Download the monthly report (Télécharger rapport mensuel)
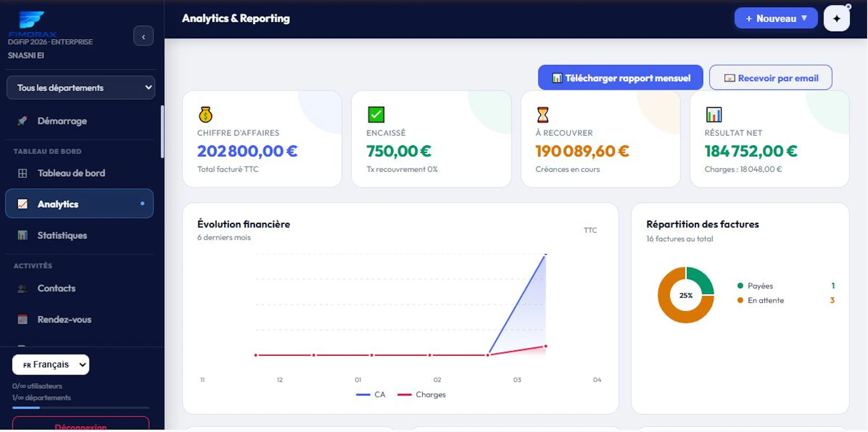868x432 pixels. pos(620,78)
